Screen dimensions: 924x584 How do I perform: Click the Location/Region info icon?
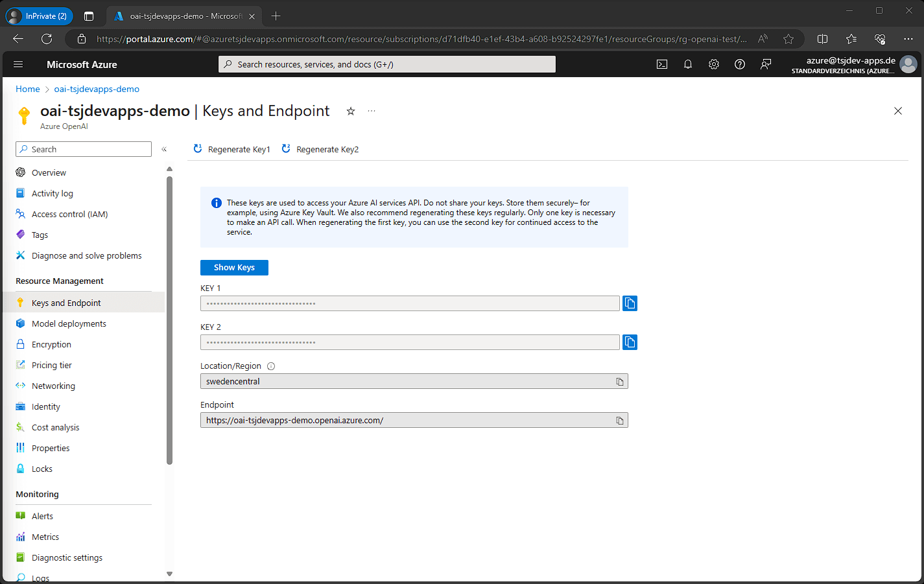[271, 366]
